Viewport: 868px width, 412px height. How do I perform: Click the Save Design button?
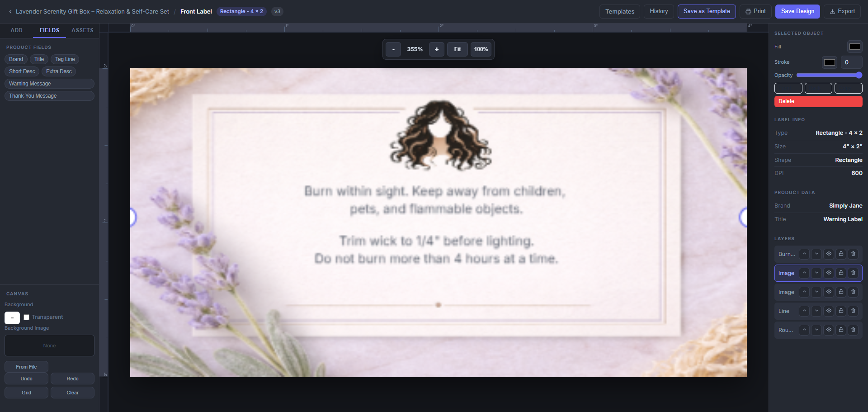click(797, 11)
